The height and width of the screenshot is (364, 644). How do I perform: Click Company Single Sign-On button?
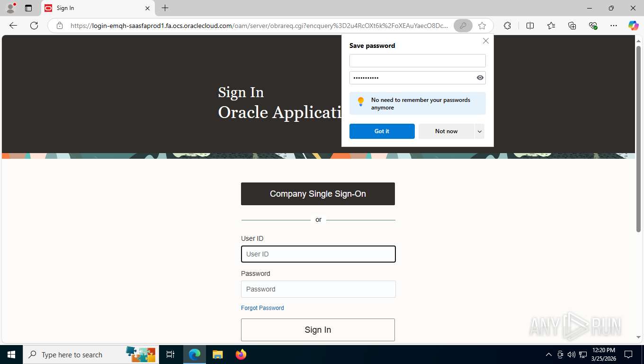318,194
